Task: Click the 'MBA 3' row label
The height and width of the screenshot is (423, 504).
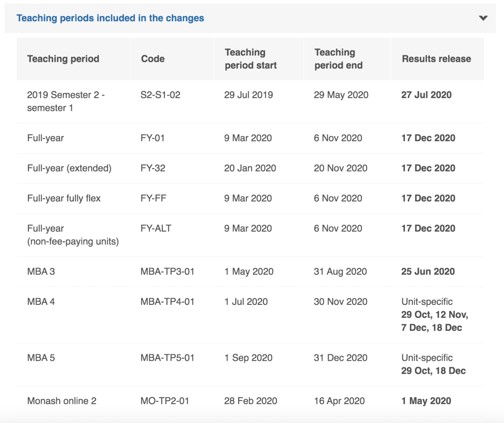Action: click(41, 272)
